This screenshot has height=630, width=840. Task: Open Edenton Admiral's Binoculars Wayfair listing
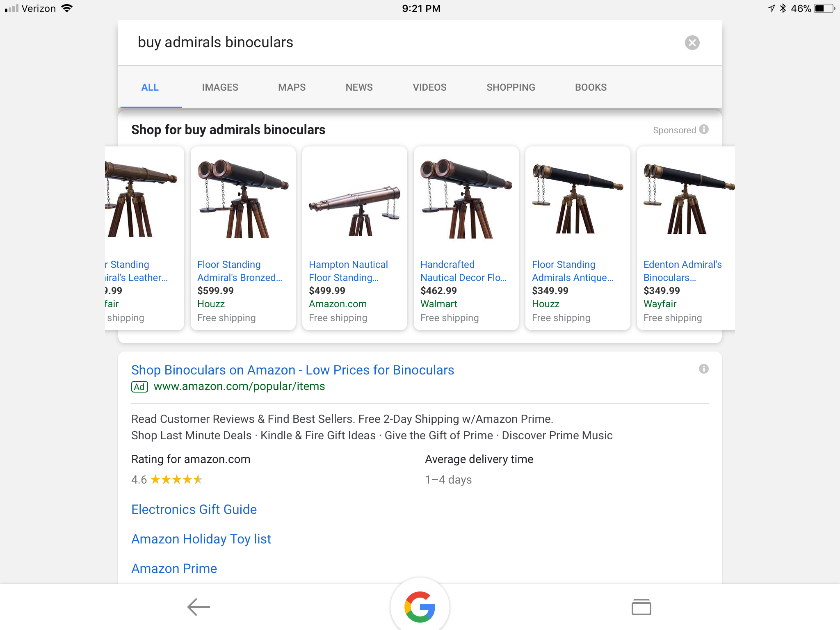(x=682, y=271)
